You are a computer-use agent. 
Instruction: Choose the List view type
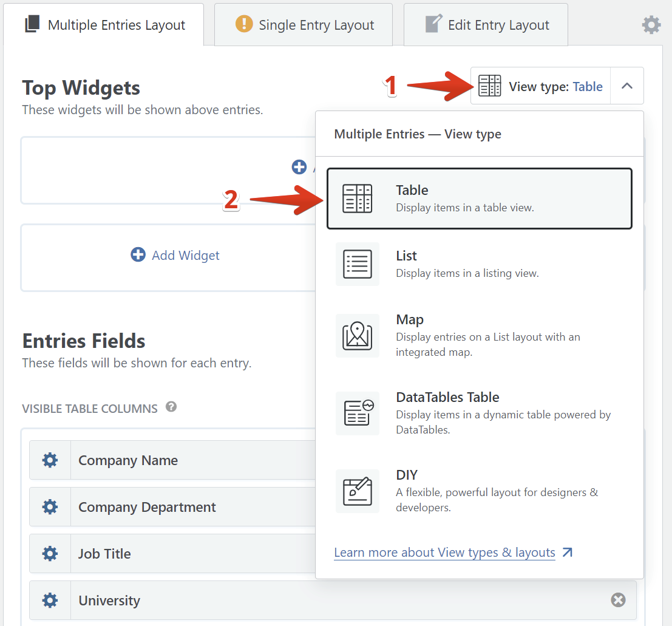tap(479, 264)
